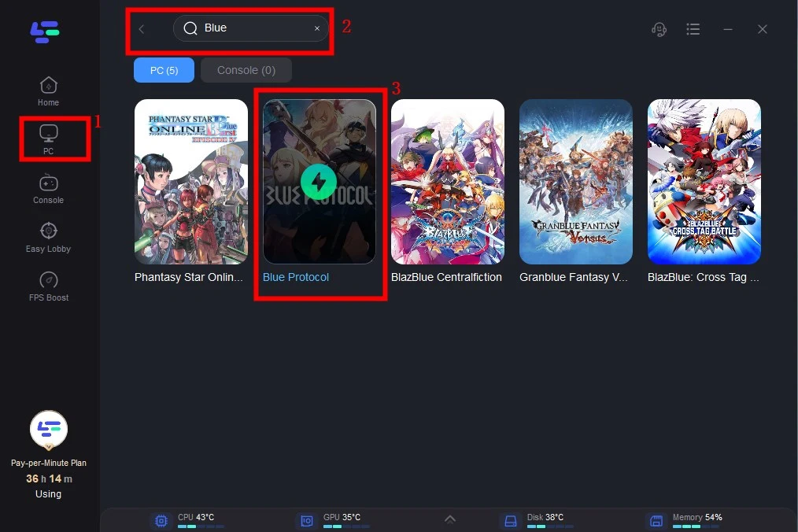Open BlazBlue Centralfiction game cover

pyautogui.click(x=447, y=182)
